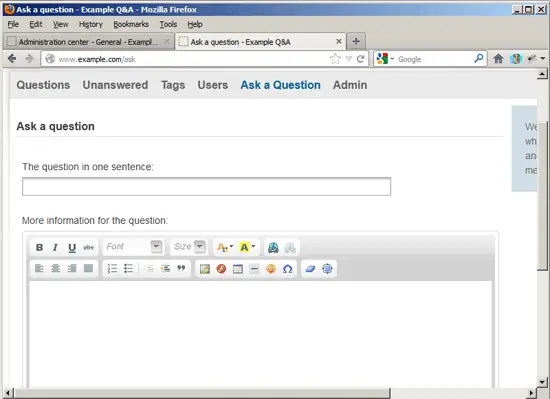The image size is (550, 399).
Task: Click the insert link globe icon
Action: [x=273, y=248]
